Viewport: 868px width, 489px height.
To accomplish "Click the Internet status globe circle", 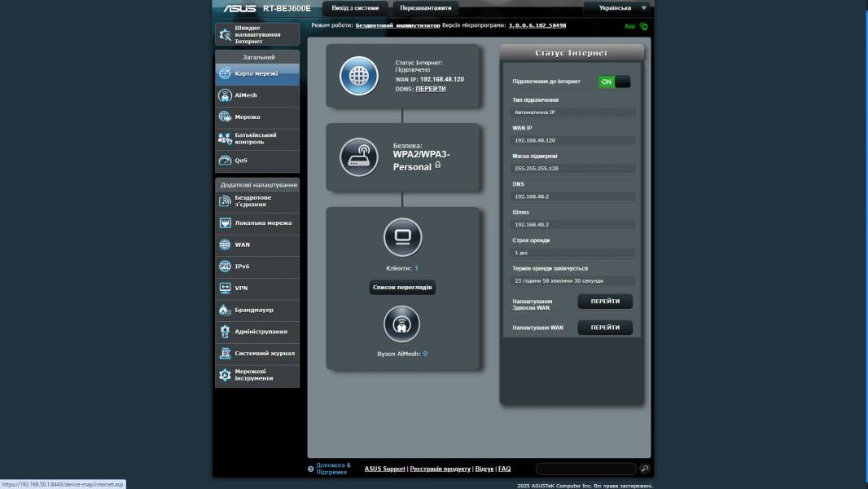I will tap(359, 76).
